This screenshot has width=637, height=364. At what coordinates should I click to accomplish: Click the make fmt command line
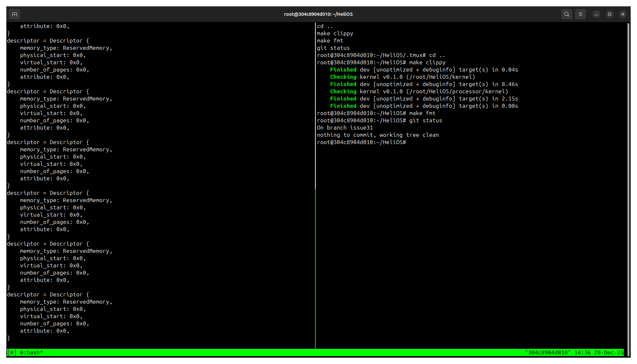423,113
